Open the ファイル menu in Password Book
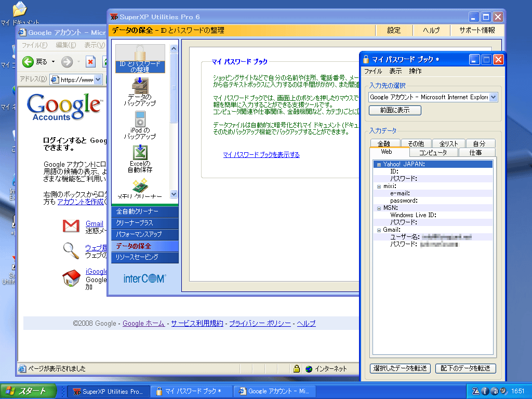Image resolution: width=532 pixels, height=399 pixels. [x=373, y=71]
